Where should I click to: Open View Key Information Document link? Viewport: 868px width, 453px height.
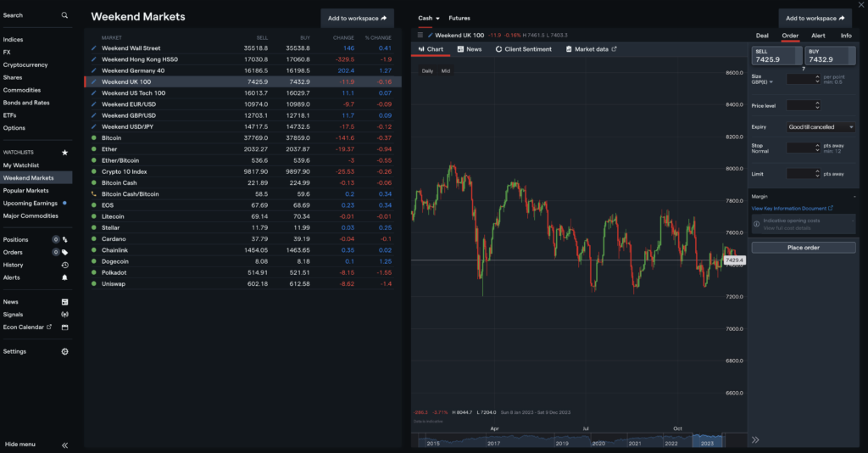[792, 208]
